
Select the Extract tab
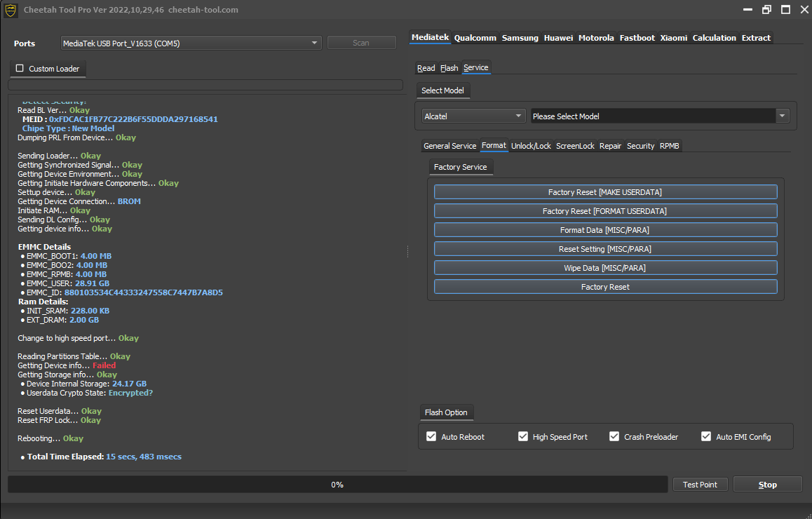(756, 38)
